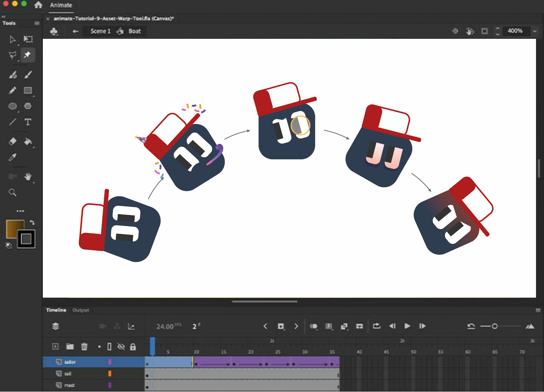Viewport: 544px width, 392px height.
Task: Select the Lasso tool
Action: [x=12, y=55]
